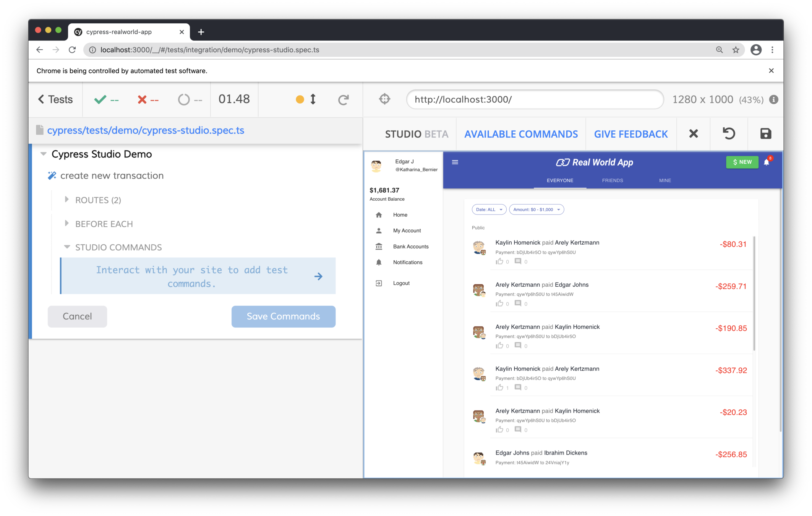The width and height of the screenshot is (812, 516).
Task: Switch to the MINE tab
Action: click(665, 180)
